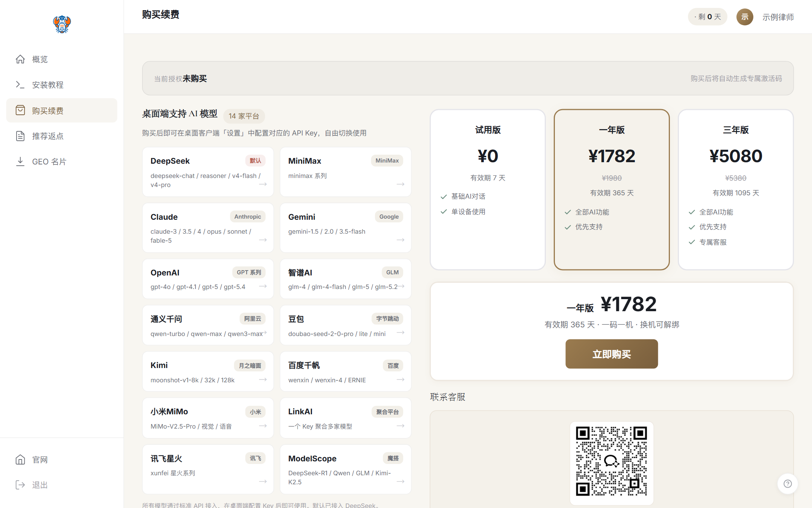The width and height of the screenshot is (812, 508).
Task: Open the 讯飞星火 card arrow
Action: tap(263, 482)
